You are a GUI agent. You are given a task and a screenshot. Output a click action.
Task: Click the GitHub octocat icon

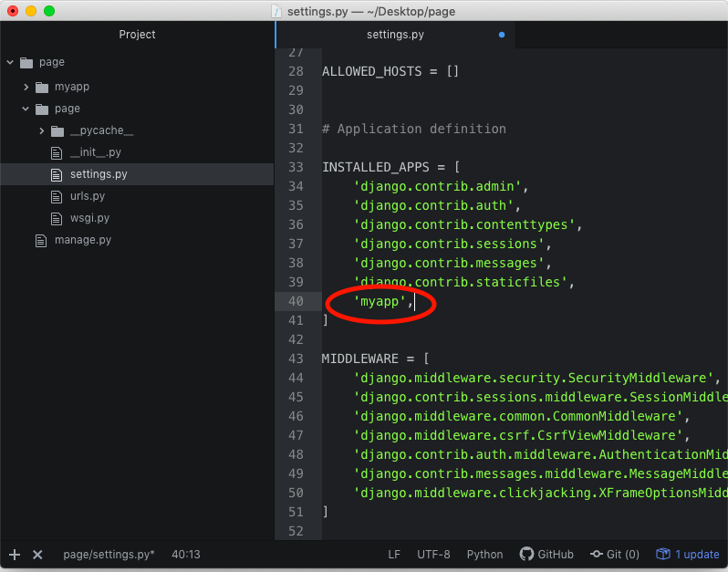pos(526,554)
